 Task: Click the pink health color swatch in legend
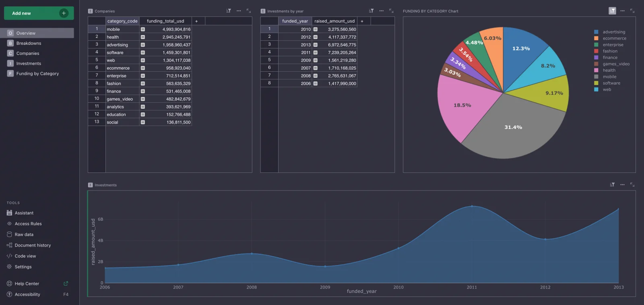coord(596,71)
